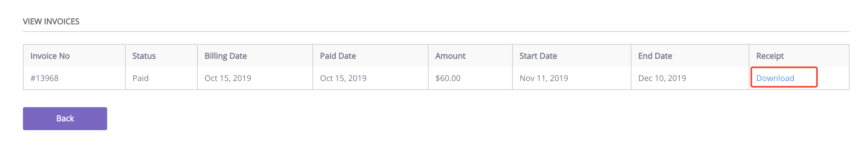The height and width of the screenshot is (148, 868).
Task: Click the Billing Date column header
Action: click(226, 56)
